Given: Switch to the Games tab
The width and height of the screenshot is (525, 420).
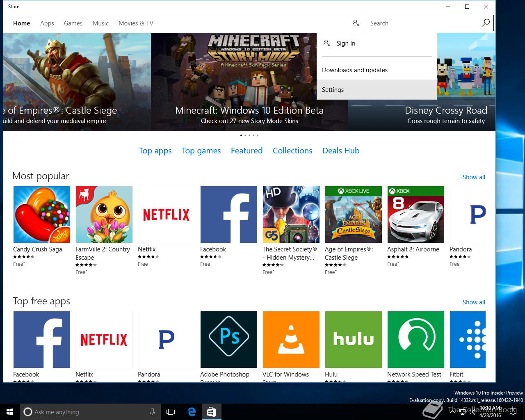Looking at the screenshot, I should click(x=73, y=23).
